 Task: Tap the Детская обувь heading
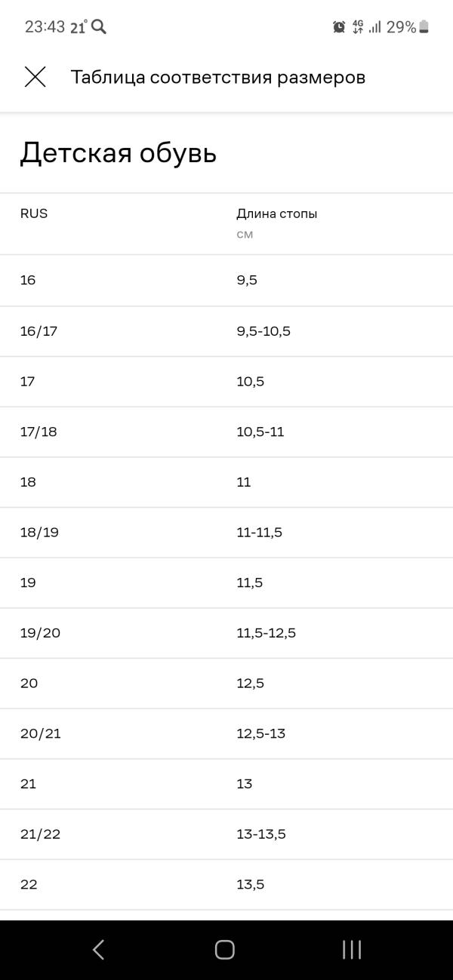[x=119, y=153]
